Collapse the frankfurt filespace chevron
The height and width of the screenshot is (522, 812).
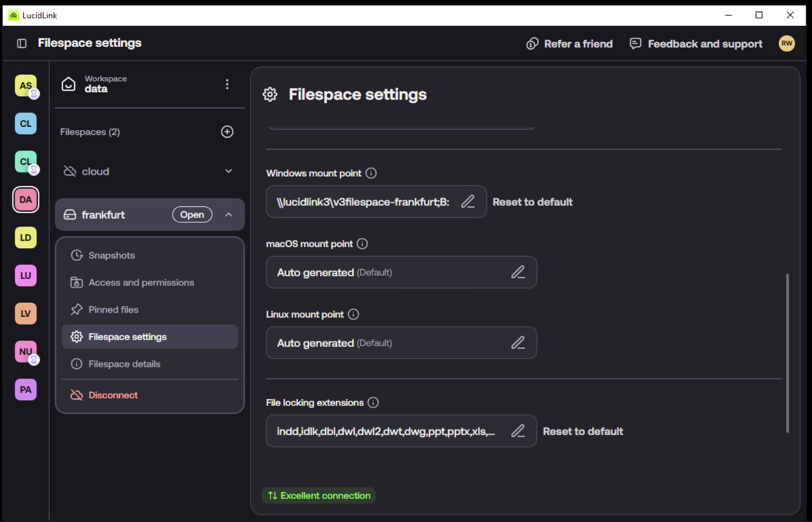pos(229,215)
